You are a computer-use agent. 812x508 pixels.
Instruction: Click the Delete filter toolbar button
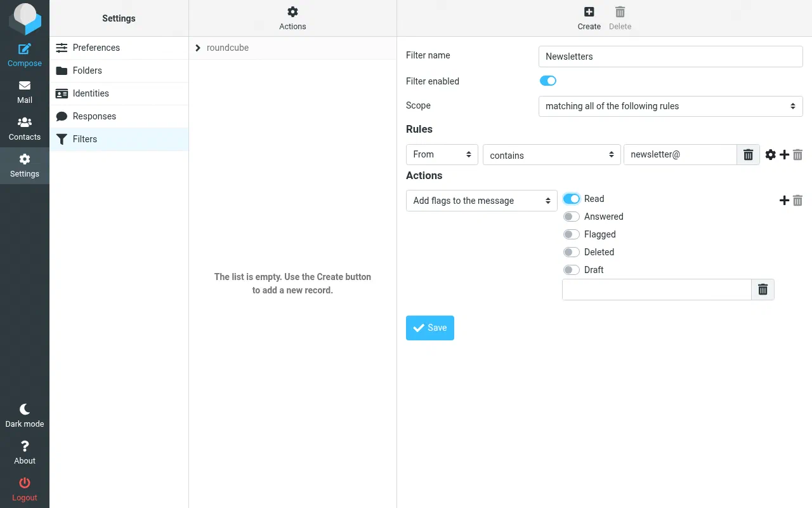point(620,18)
